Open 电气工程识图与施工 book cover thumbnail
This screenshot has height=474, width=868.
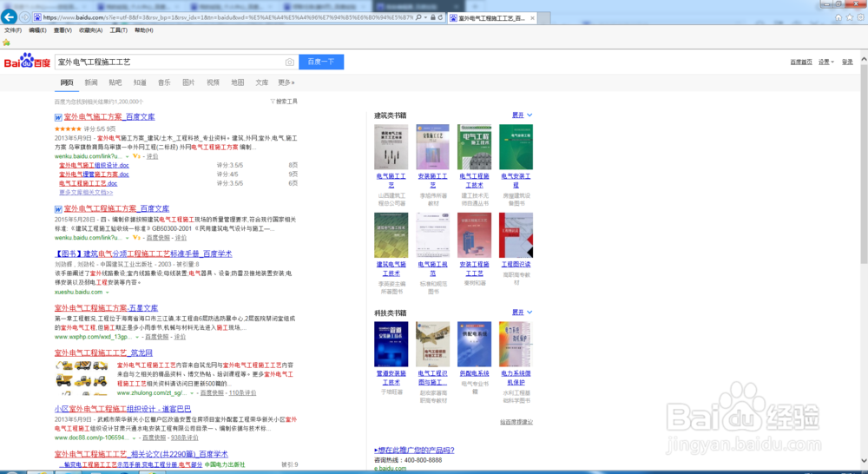pos(433,344)
